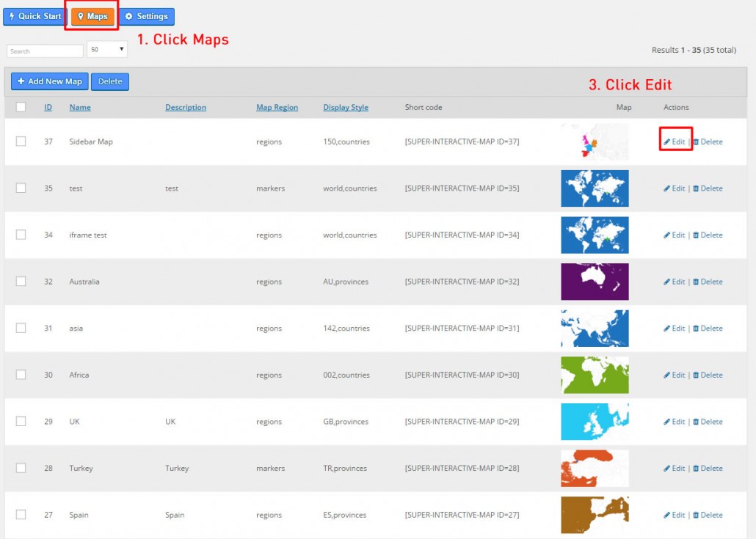Click the pencil Edit icon for Australia row
This screenshot has width=756, height=539.
pos(667,282)
